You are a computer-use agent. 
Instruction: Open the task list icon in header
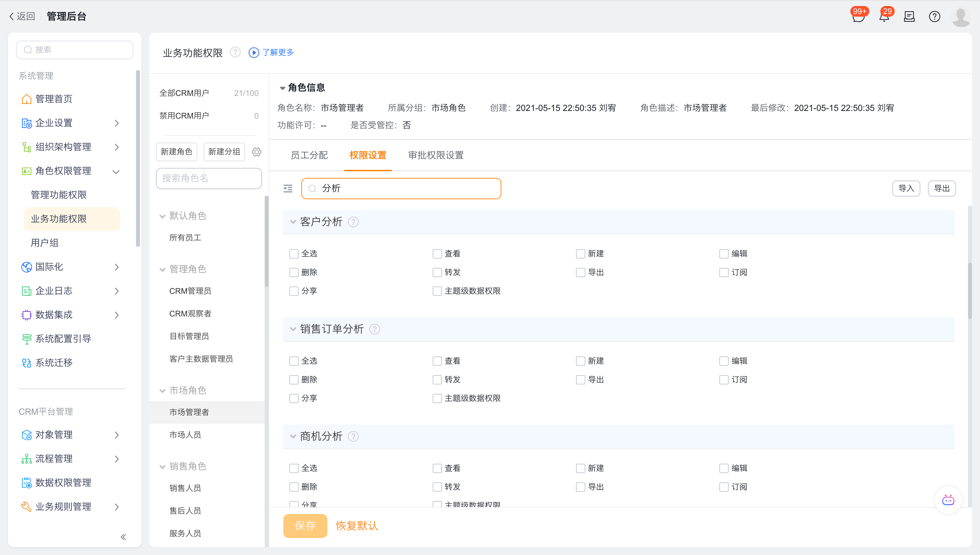(909, 17)
